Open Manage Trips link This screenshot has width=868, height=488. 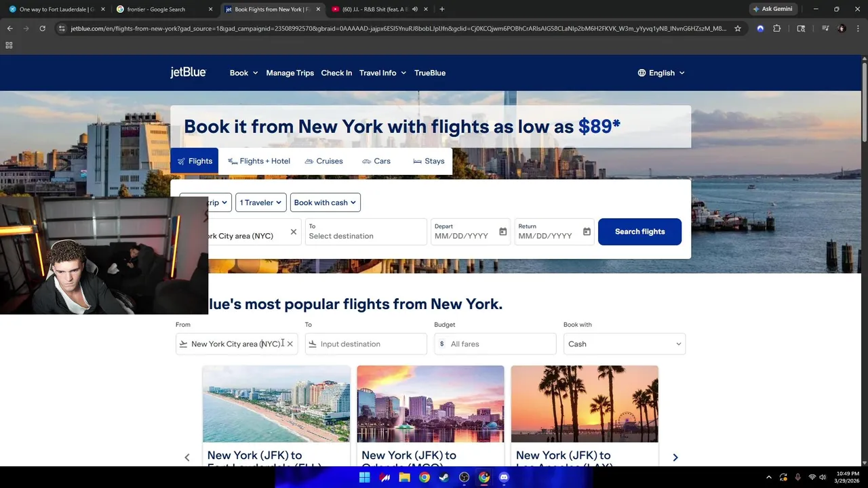pos(290,73)
